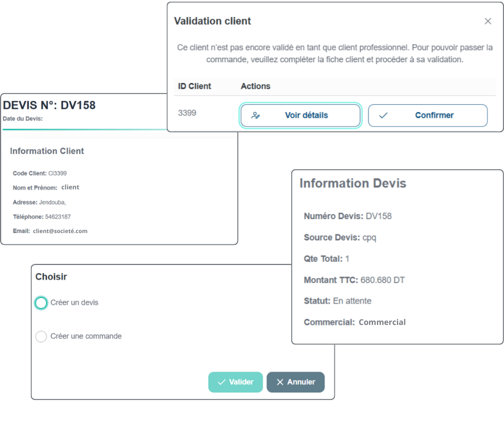This screenshot has height=437, width=504.
Task: Click the email client@societé.com
Action: coord(60,231)
